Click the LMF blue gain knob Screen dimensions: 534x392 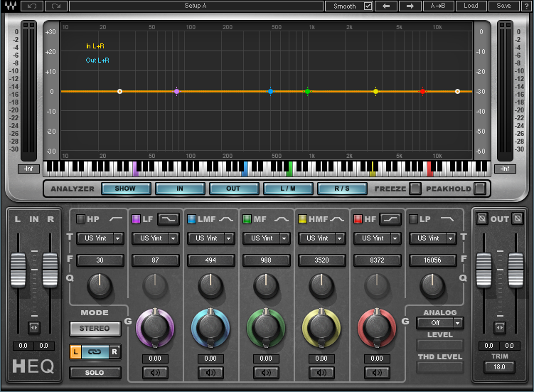pos(210,328)
